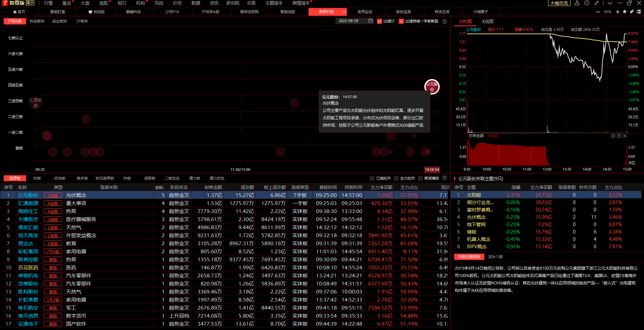Click the 14:56:54 timeline marker
Image resolution: width=644 pixels, height=330 pixels.
coord(432,170)
